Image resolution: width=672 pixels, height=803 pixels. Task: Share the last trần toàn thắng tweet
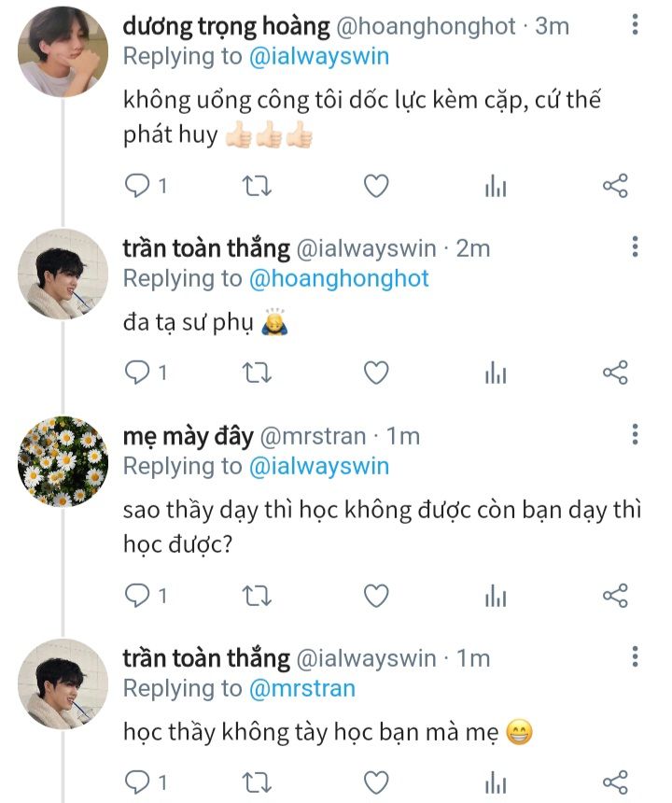[x=615, y=781]
